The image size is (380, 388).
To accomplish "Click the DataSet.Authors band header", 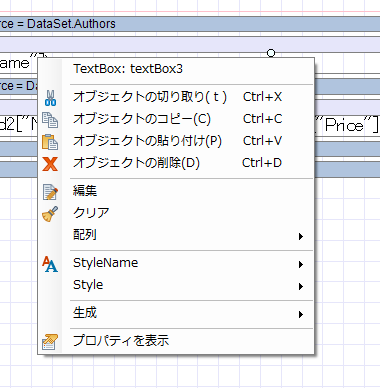I will click(x=190, y=24).
